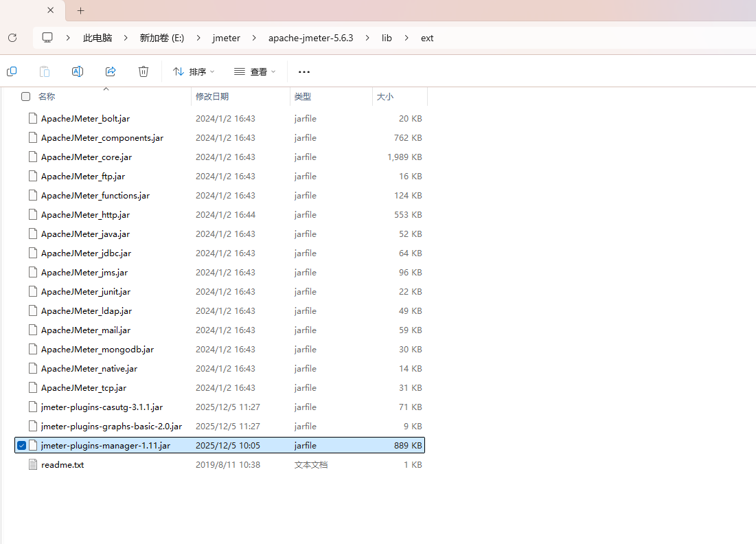
Task: Add a new tab with the plus button
Action: (x=80, y=10)
